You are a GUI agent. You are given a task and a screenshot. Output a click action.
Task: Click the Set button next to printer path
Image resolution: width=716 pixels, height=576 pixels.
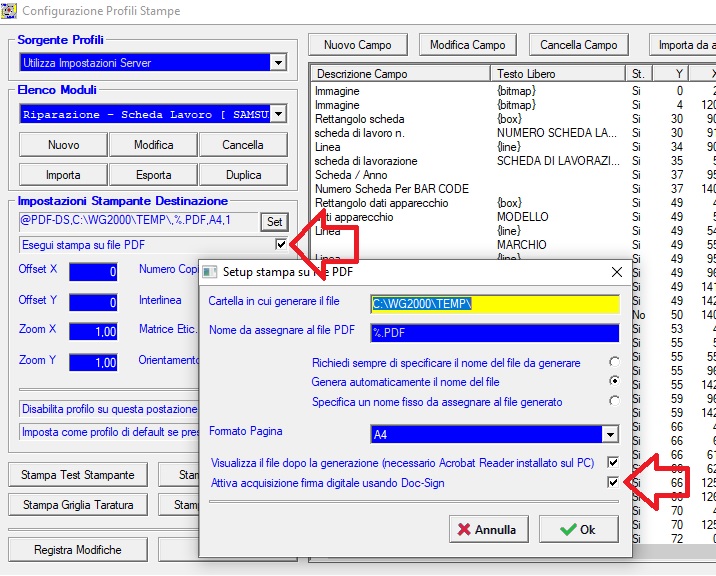pyautogui.click(x=274, y=221)
